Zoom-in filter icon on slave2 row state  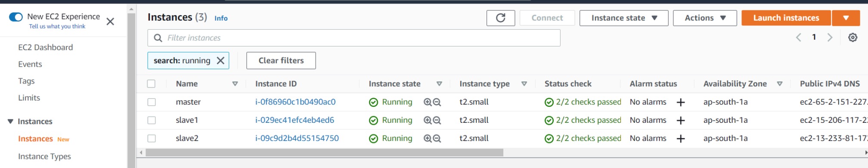pos(428,138)
